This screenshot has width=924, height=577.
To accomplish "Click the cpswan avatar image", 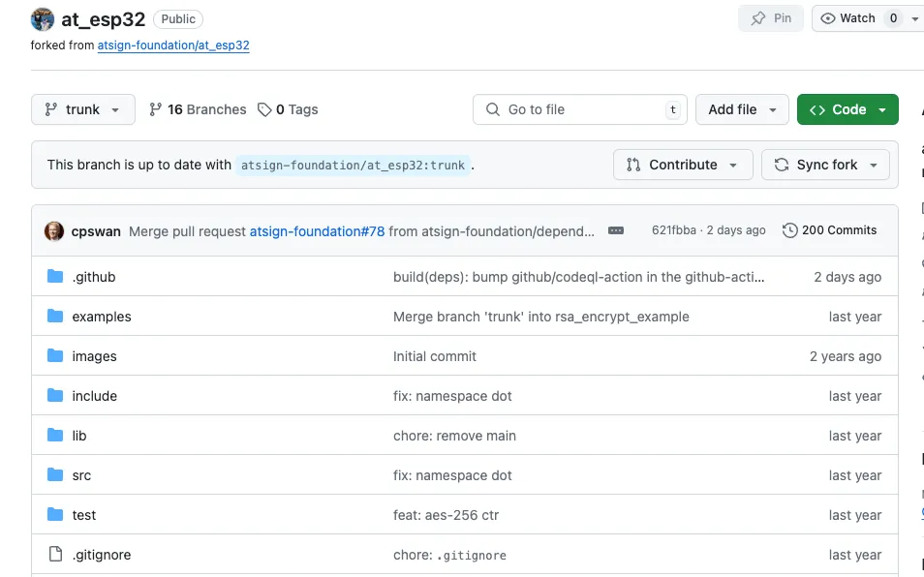I will click(x=54, y=230).
